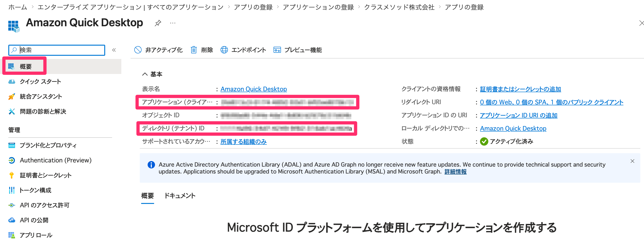The height and width of the screenshot is (241, 644).
Task: Click the blurred オブジェクト ID value
Action: (x=286, y=115)
